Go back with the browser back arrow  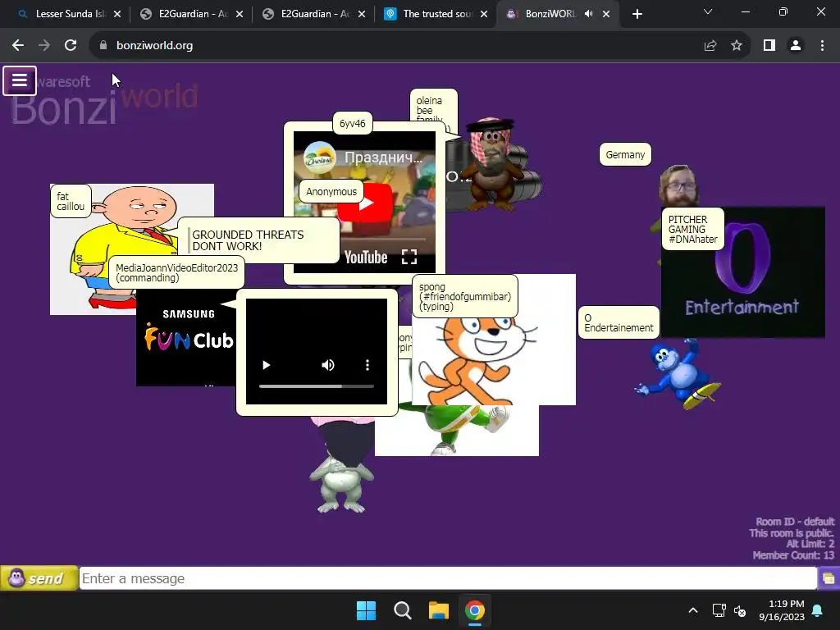(18, 46)
